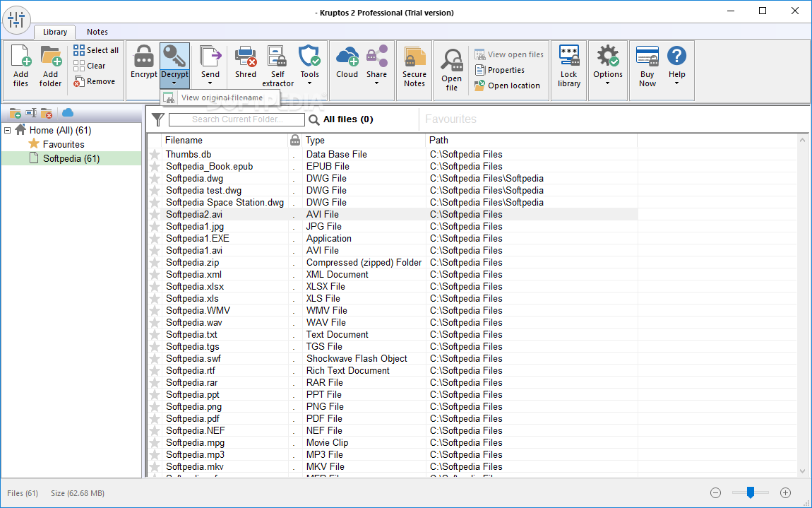The width and height of the screenshot is (812, 508).
Task: Click the delete folder icon in sidebar toolbar
Action: point(47,113)
